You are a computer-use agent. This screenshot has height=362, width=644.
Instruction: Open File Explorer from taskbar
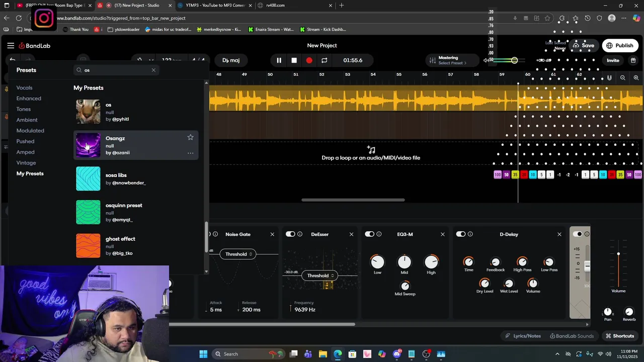click(x=323, y=354)
